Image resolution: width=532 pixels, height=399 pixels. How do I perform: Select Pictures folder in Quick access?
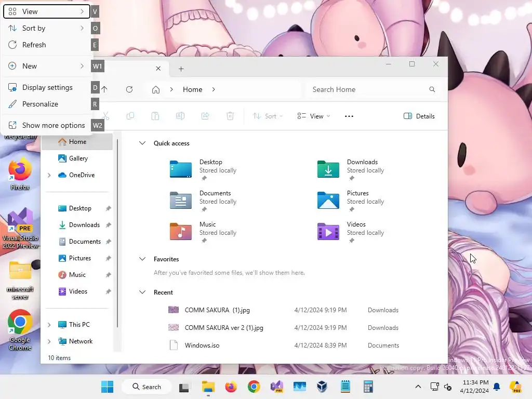coord(351,201)
